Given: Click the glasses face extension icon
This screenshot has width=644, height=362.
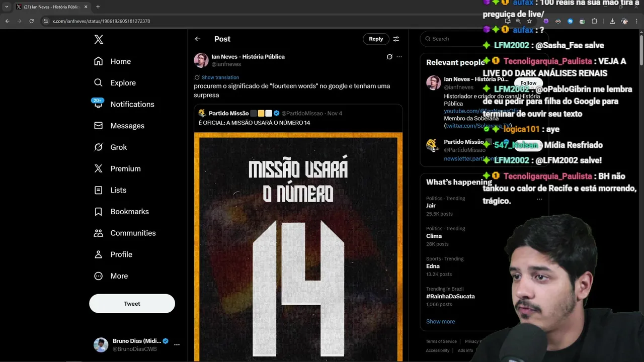Looking at the screenshot, I should [558, 21].
